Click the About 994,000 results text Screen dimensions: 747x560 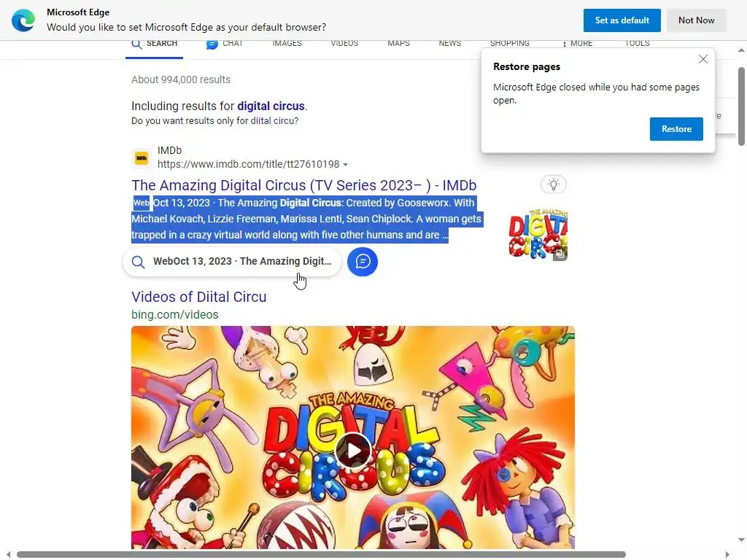coord(181,79)
